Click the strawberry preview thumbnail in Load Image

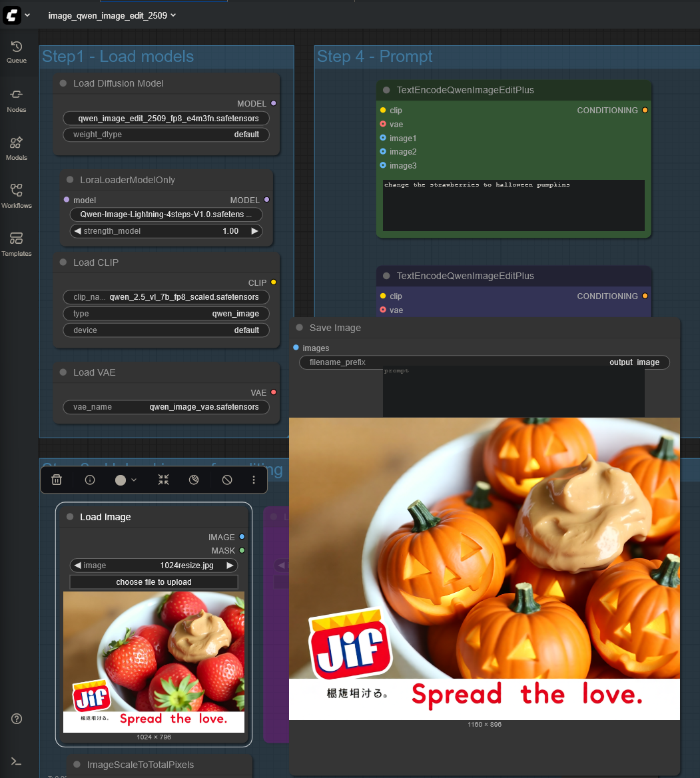154,662
